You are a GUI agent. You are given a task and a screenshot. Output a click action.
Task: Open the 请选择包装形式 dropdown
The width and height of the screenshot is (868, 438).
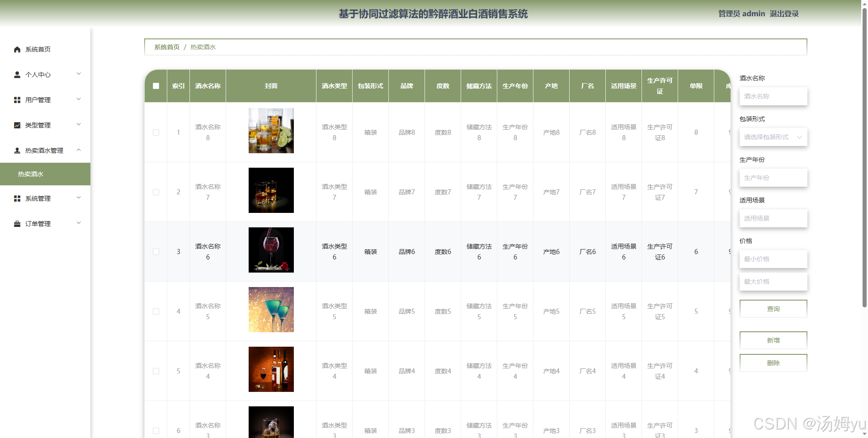(773, 137)
